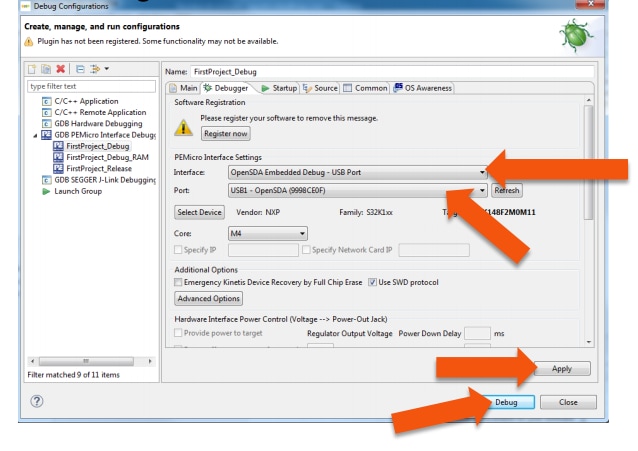Click the Register now button
Image resolution: width=638 pixels, height=451 pixels.
(x=226, y=133)
